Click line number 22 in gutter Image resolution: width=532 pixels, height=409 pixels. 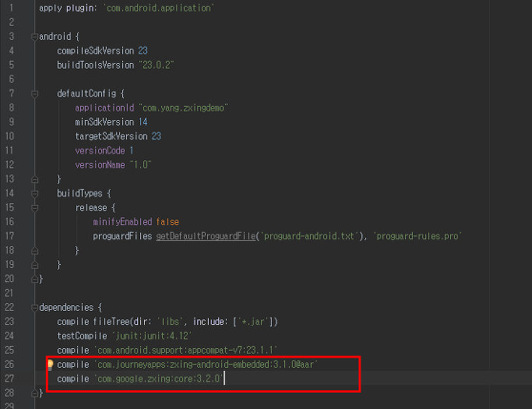pos(9,308)
